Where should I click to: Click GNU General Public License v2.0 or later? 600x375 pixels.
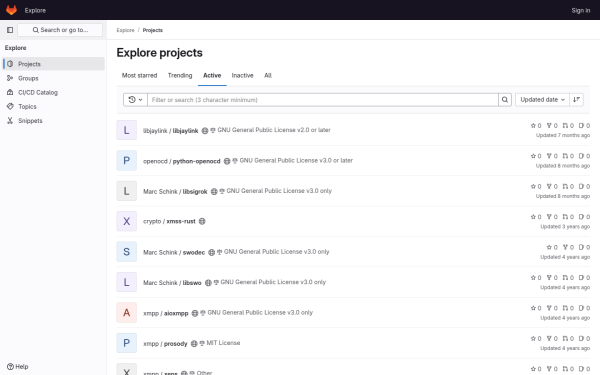[274, 130]
